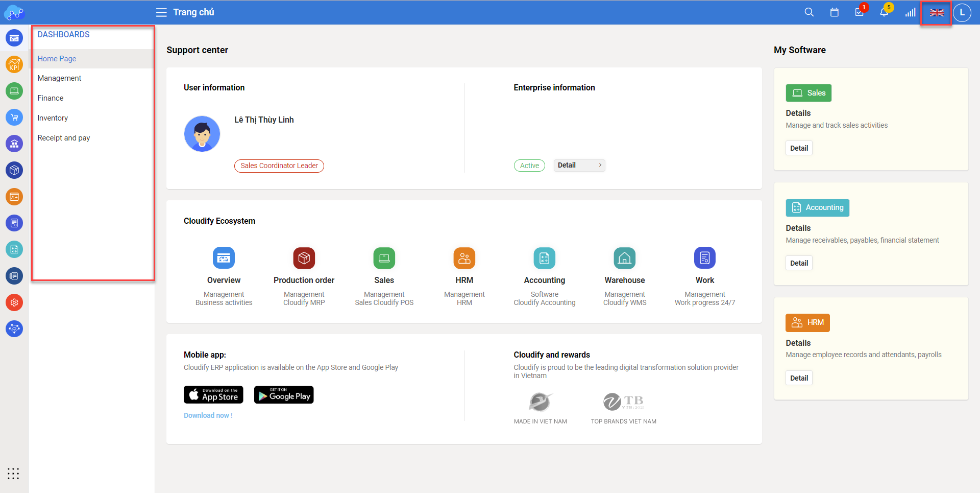The image size is (980, 493).
Task: Open the teal calculator accounting icon in rail
Action: click(14, 249)
